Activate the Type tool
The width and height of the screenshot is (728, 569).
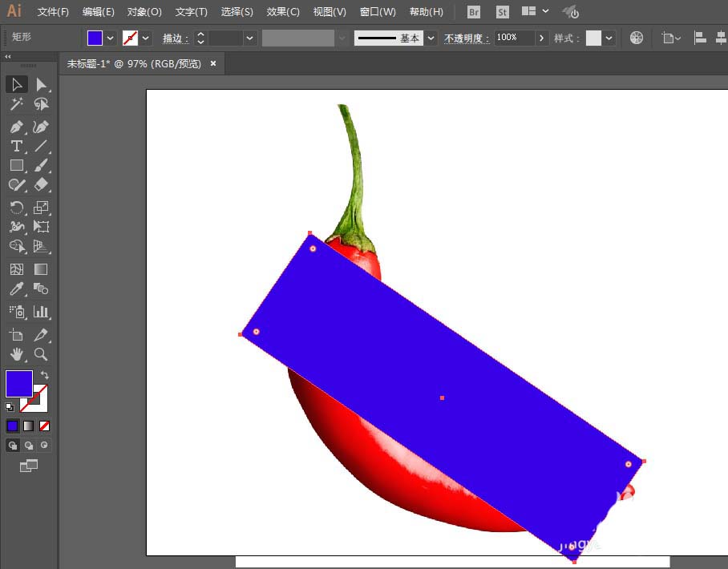(17, 146)
